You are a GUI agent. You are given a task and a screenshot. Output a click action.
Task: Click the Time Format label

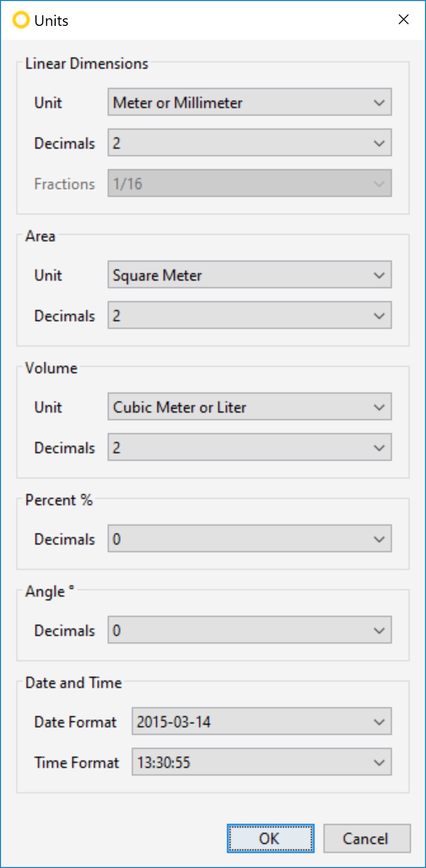pos(76,762)
